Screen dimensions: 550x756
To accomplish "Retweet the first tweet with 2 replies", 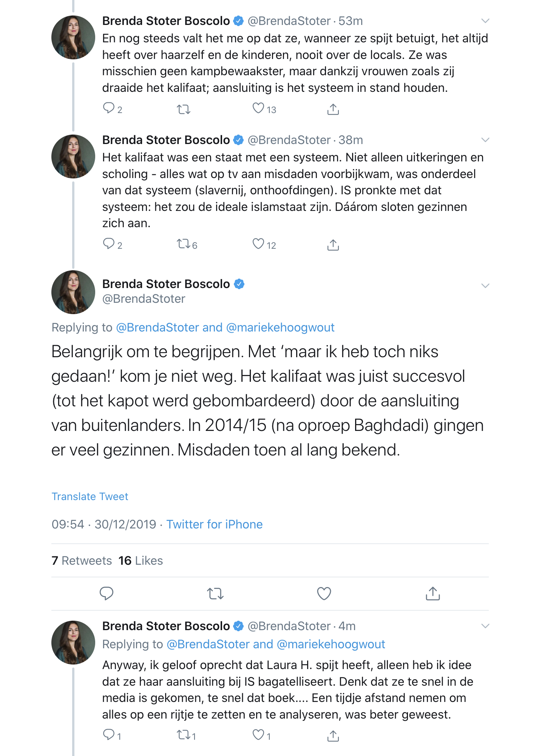I will coord(184,109).
